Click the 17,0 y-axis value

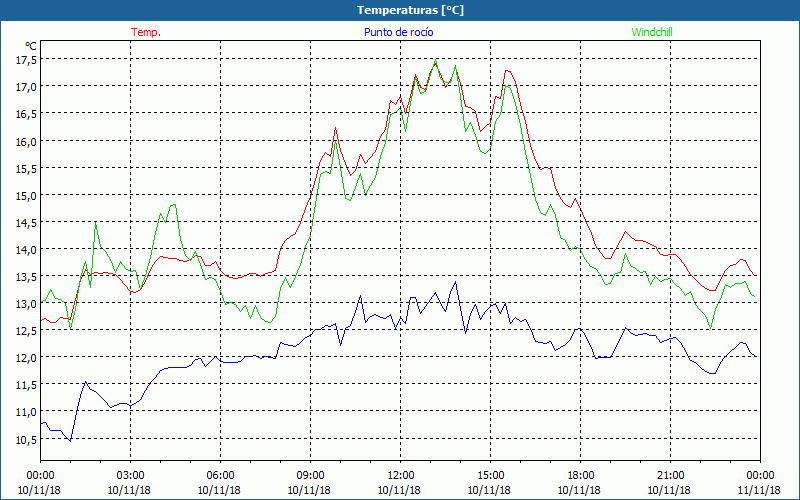(x=26, y=87)
